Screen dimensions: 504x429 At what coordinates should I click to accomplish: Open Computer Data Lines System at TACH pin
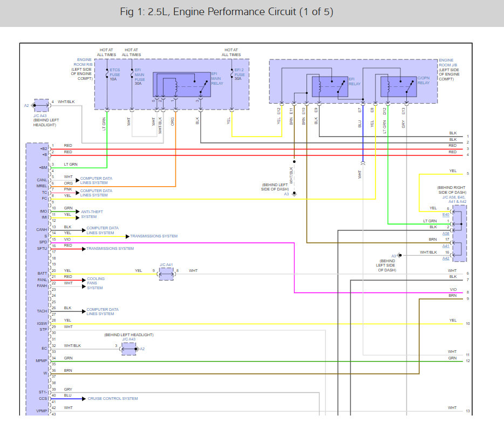tap(100, 311)
